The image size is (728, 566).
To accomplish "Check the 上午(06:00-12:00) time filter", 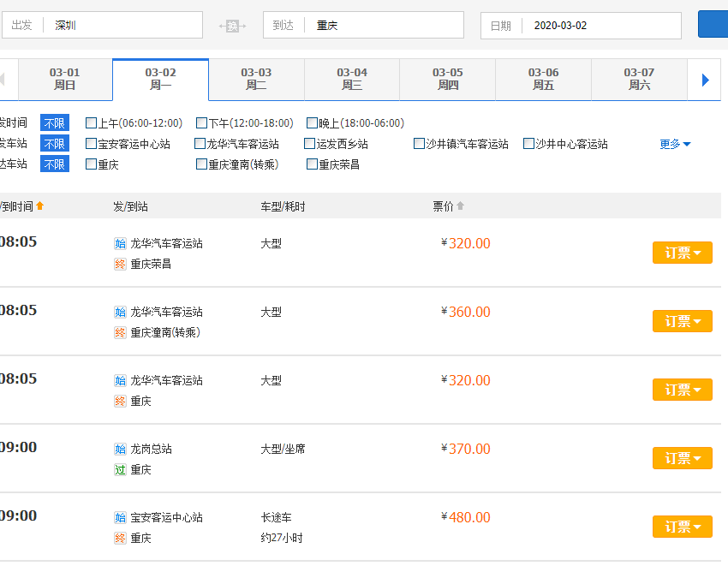I will [92, 123].
